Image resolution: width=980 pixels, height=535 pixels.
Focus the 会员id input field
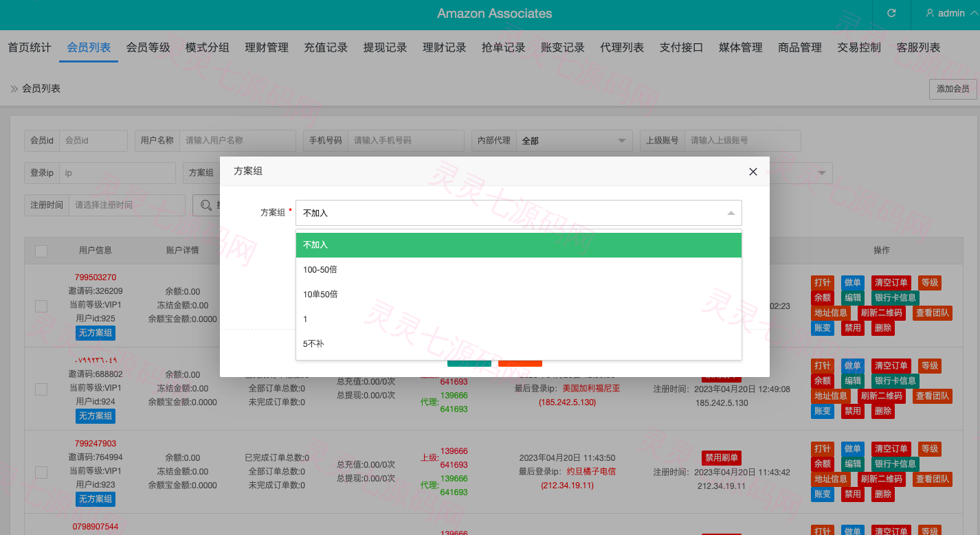93,140
